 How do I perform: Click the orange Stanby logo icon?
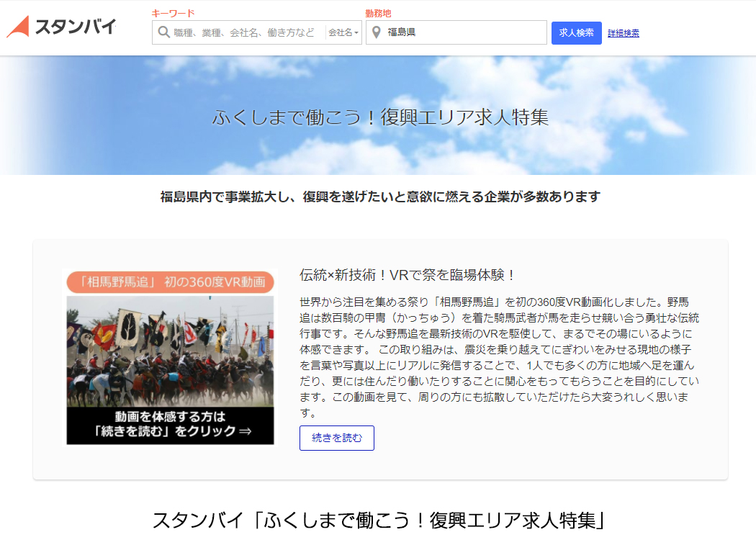click(x=18, y=27)
